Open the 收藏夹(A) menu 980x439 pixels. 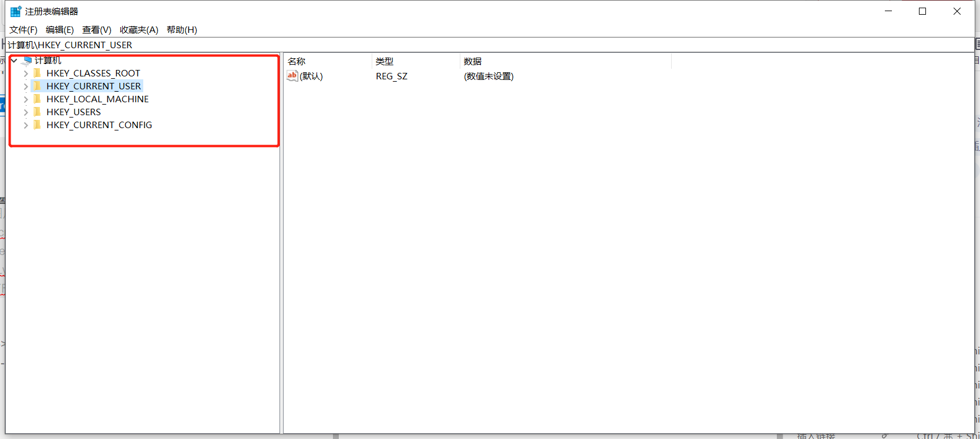point(139,29)
